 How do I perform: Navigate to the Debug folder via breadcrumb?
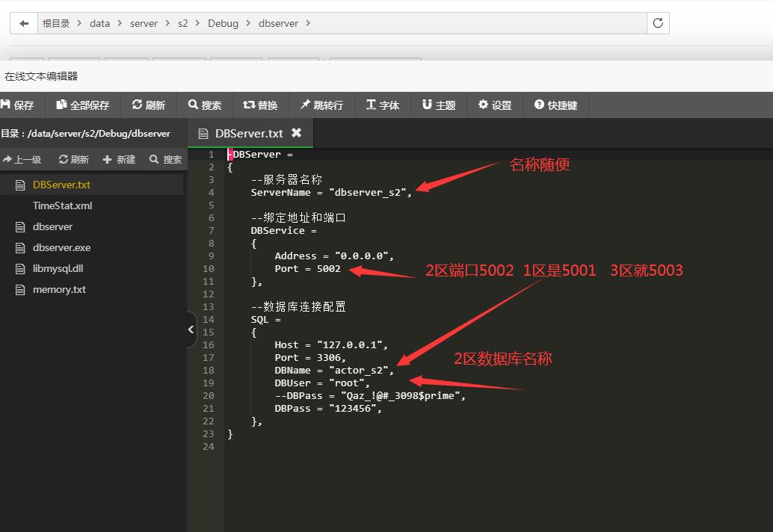(x=223, y=23)
